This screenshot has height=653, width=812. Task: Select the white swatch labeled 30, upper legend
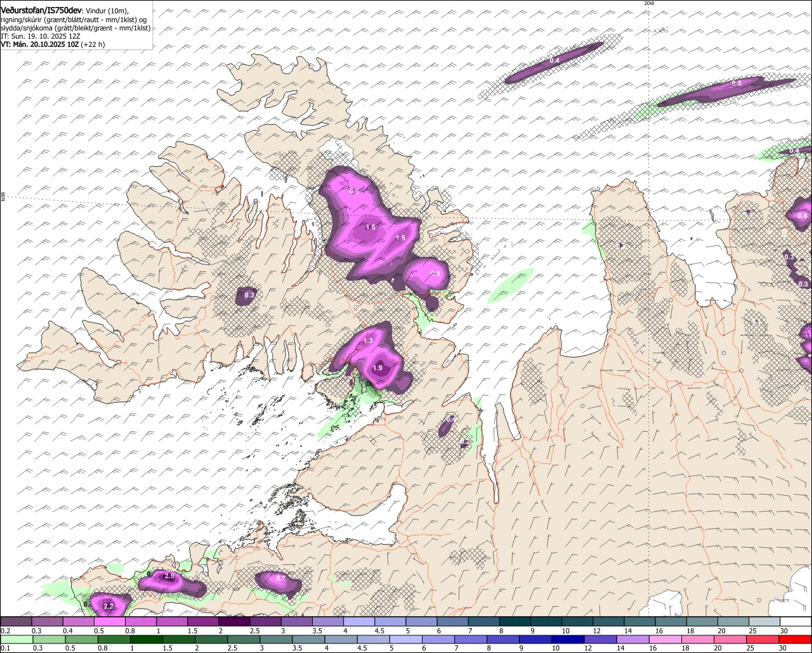point(796,621)
